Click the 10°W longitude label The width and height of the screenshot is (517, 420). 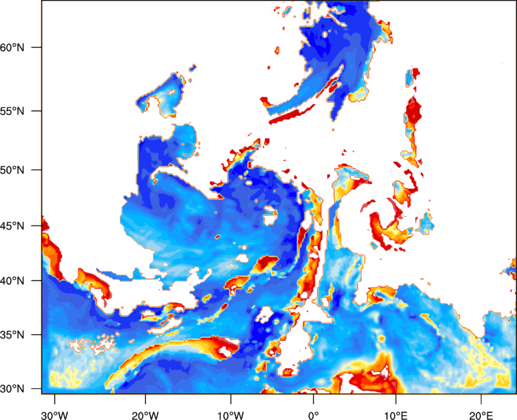click(231, 415)
